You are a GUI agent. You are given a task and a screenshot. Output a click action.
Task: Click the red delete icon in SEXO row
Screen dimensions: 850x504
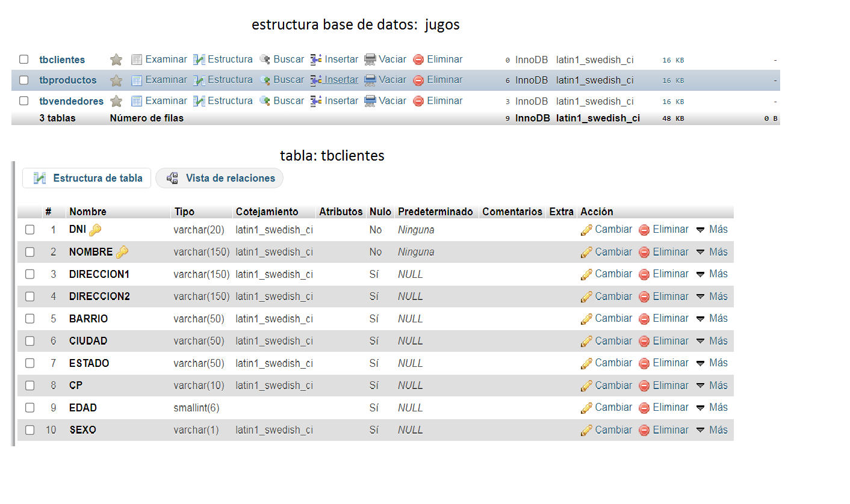(644, 430)
